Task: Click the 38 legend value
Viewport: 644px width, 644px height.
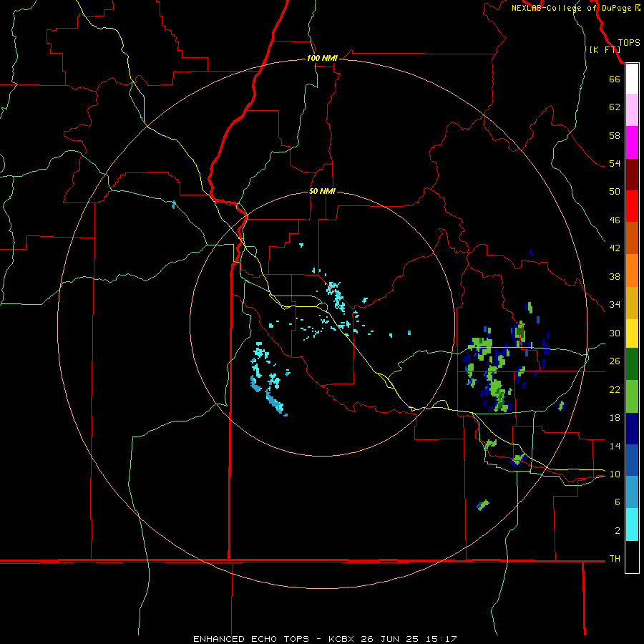Action: [615, 276]
